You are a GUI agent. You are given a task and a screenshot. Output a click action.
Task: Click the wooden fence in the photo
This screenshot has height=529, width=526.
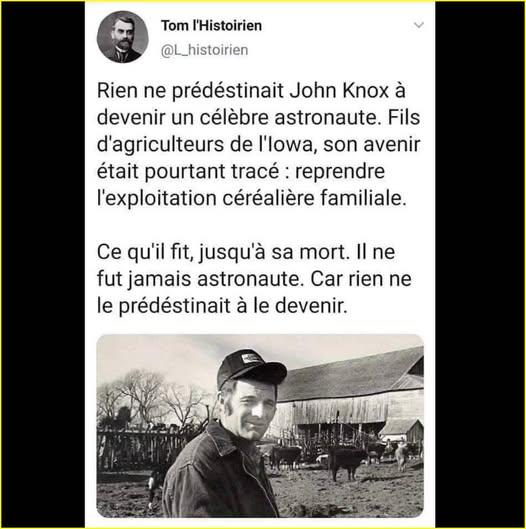tap(142, 449)
